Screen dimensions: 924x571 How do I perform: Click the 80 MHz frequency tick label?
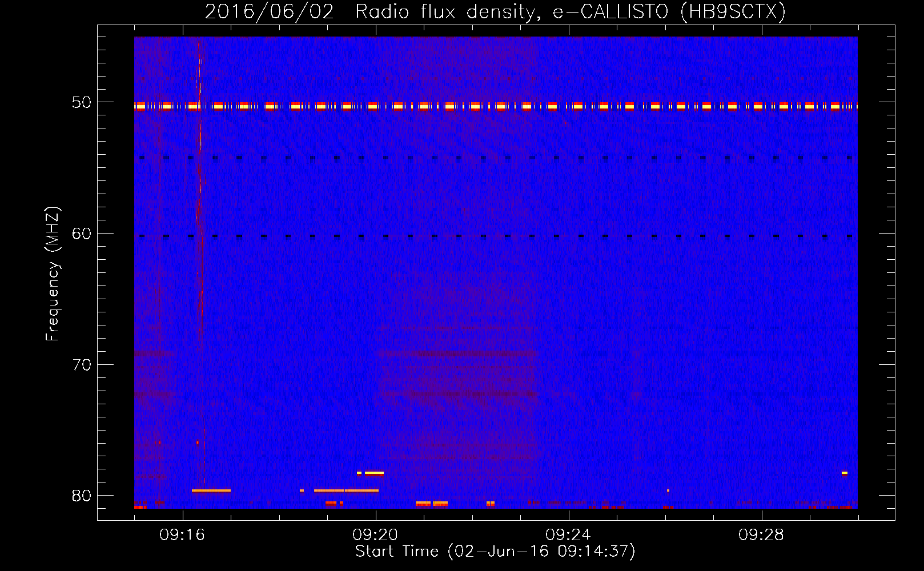click(x=81, y=496)
